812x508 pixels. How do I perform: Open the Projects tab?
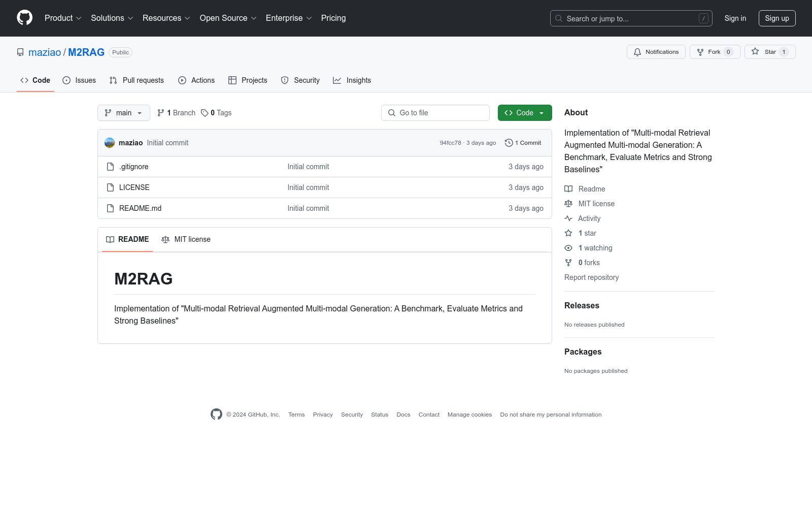[x=248, y=80]
